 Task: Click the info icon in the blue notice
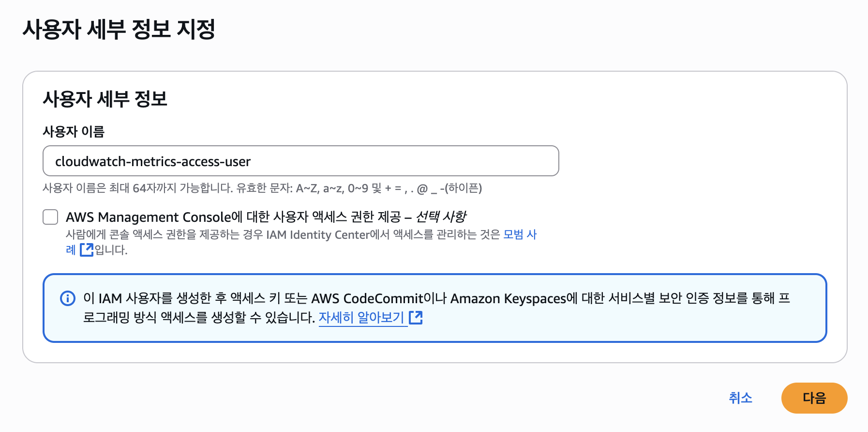(68, 298)
